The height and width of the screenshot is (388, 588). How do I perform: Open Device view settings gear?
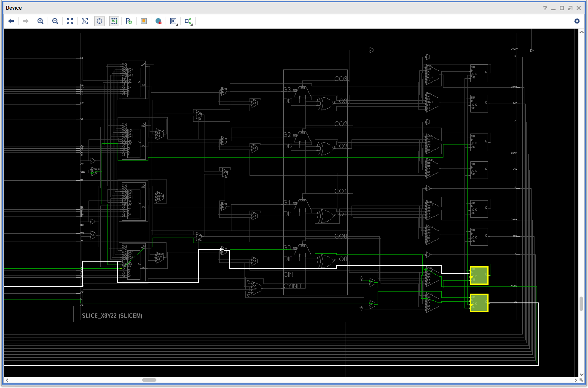[x=577, y=21]
